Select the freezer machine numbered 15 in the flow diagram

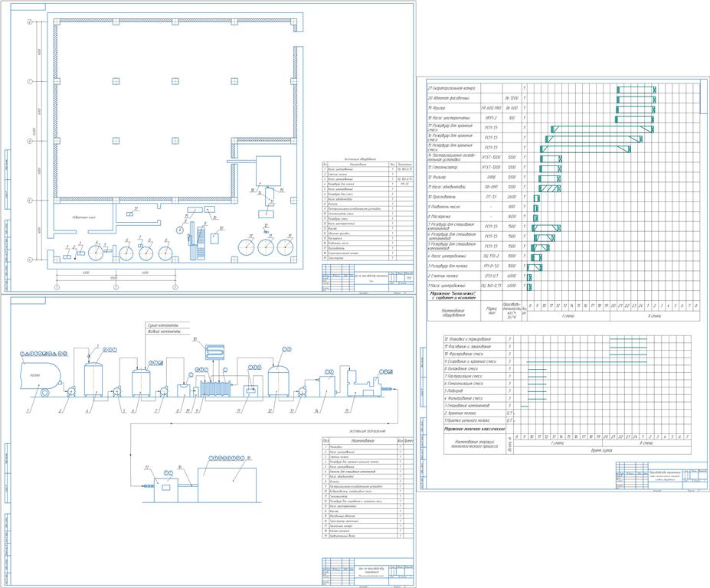364,384
